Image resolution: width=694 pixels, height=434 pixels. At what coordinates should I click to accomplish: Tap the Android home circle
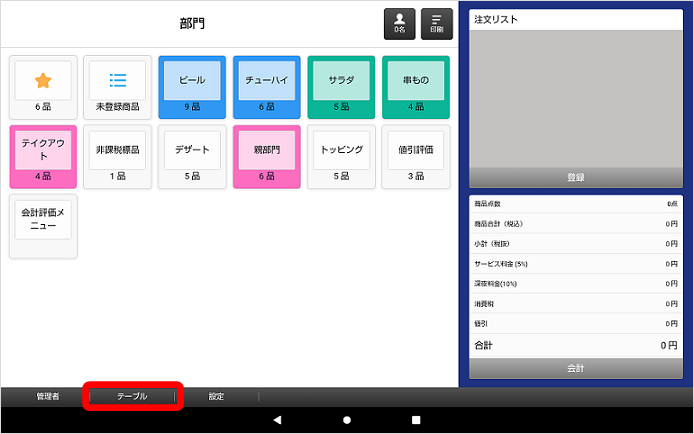[347, 420]
